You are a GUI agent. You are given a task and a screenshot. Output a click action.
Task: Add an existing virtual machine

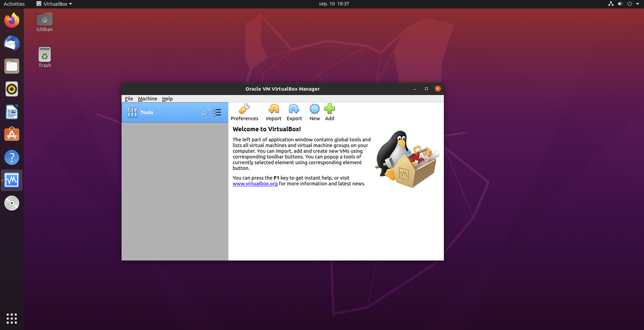tap(330, 113)
